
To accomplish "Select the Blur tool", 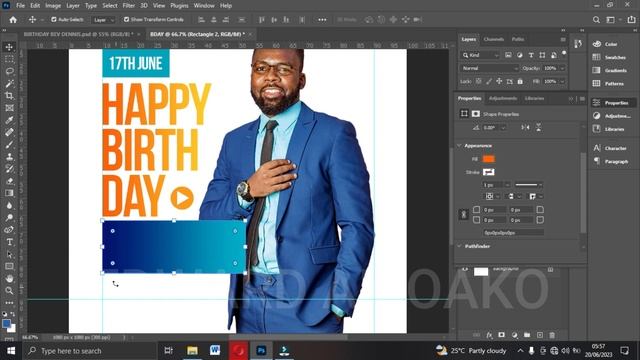I will (9, 205).
